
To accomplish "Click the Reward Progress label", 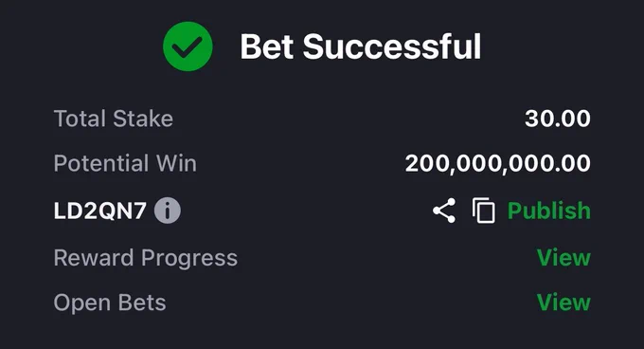I will [146, 258].
